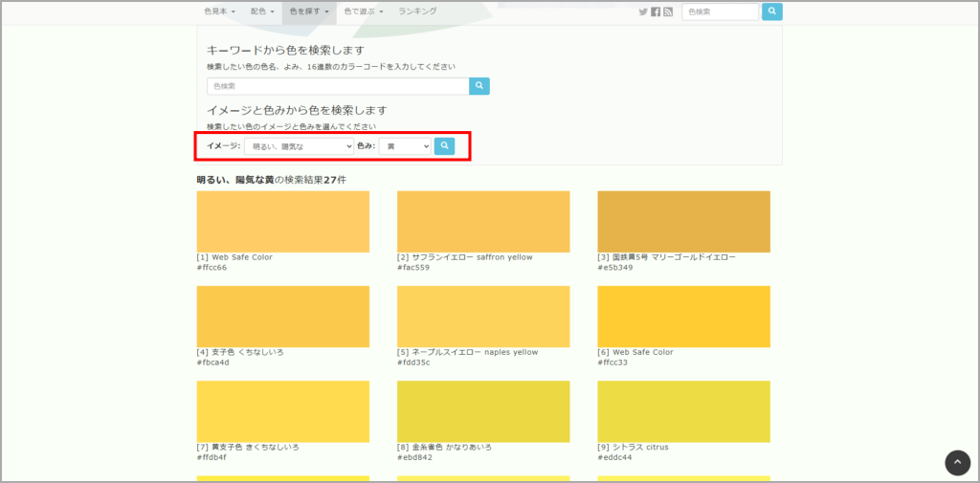Screen dimensions: 980x483
Task: Click the keyword 色検索 input field
Action: tap(338, 86)
